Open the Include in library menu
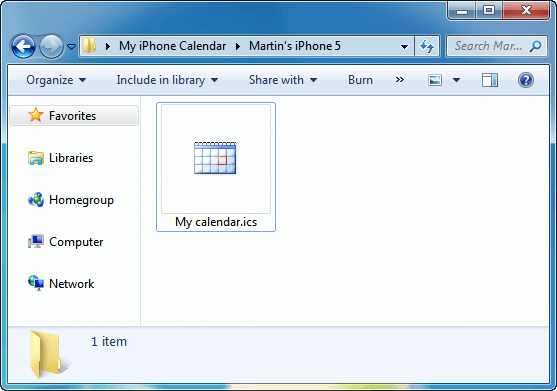This screenshot has height=391, width=557. pos(167,80)
